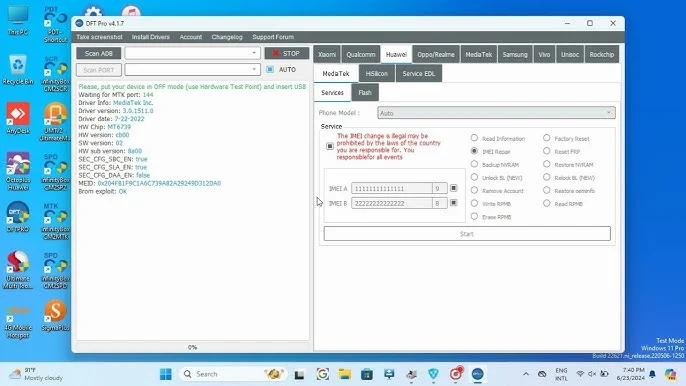686x386 pixels.
Task: Select Backup NVRAM radio button
Action: [x=474, y=164]
